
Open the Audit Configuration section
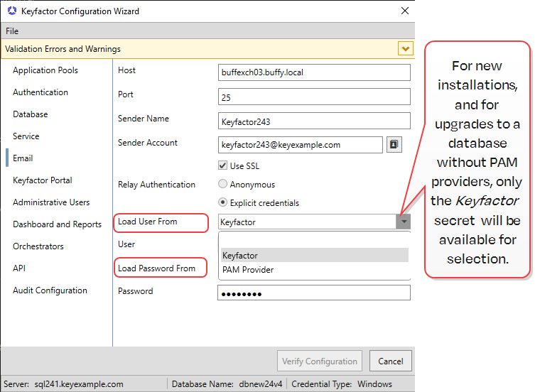(x=50, y=290)
